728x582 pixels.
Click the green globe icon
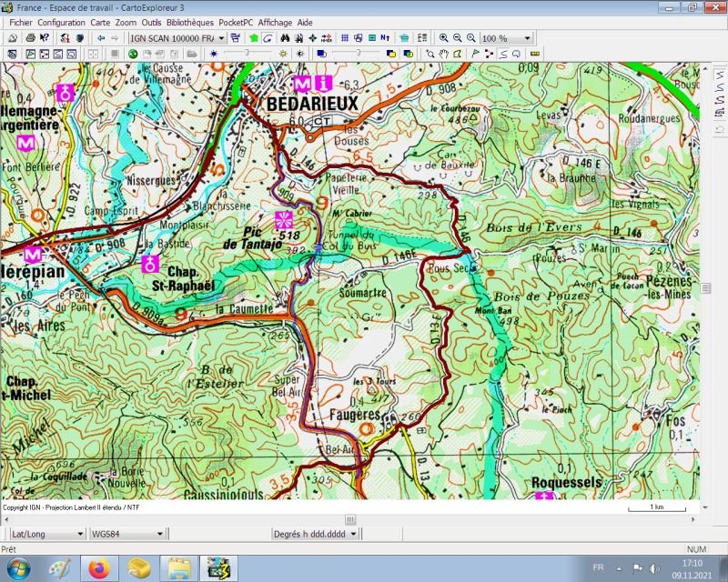133,54
